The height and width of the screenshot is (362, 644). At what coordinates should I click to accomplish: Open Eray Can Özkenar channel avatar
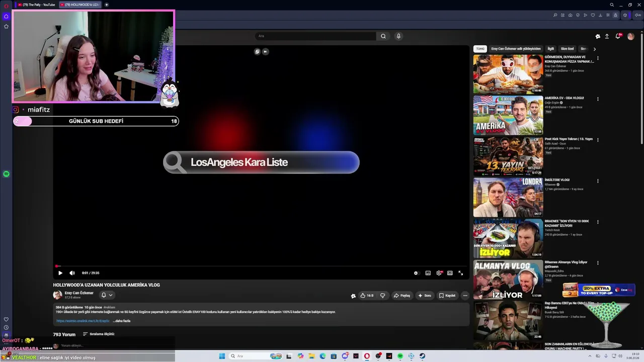[x=58, y=295]
